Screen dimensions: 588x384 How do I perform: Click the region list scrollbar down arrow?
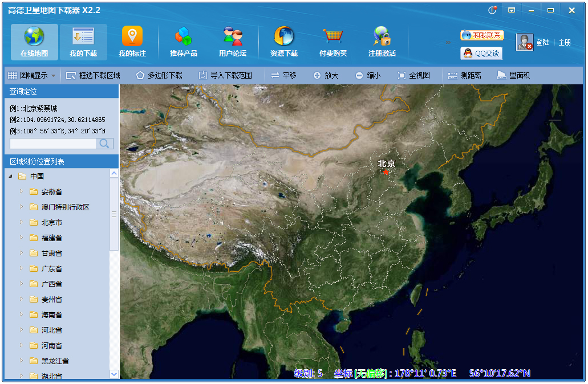[x=114, y=374]
